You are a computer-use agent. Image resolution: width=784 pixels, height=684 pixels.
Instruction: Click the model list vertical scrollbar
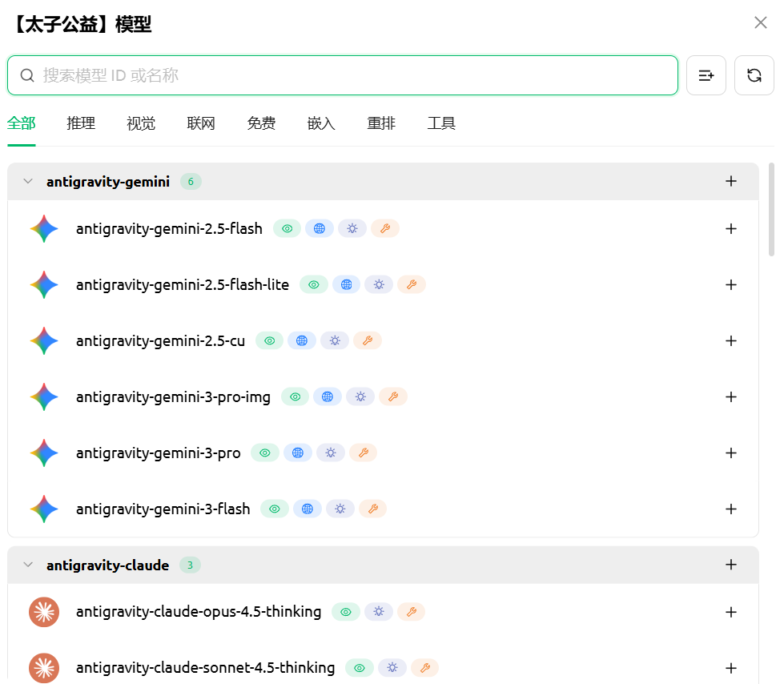(771, 210)
